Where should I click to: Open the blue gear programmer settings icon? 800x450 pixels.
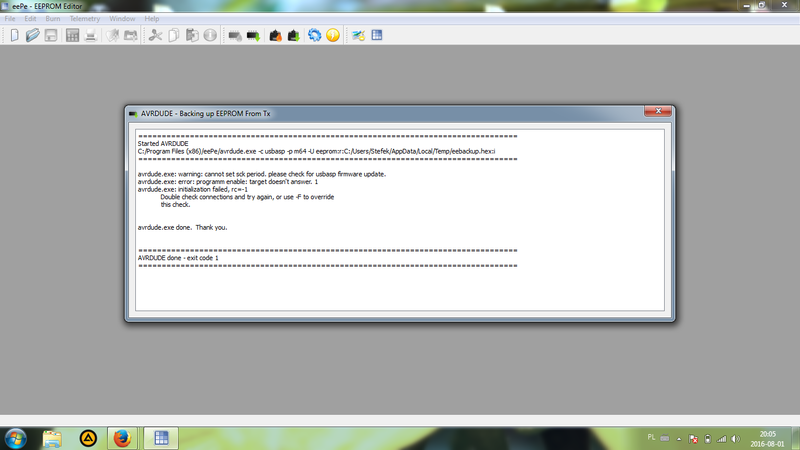tap(314, 35)
